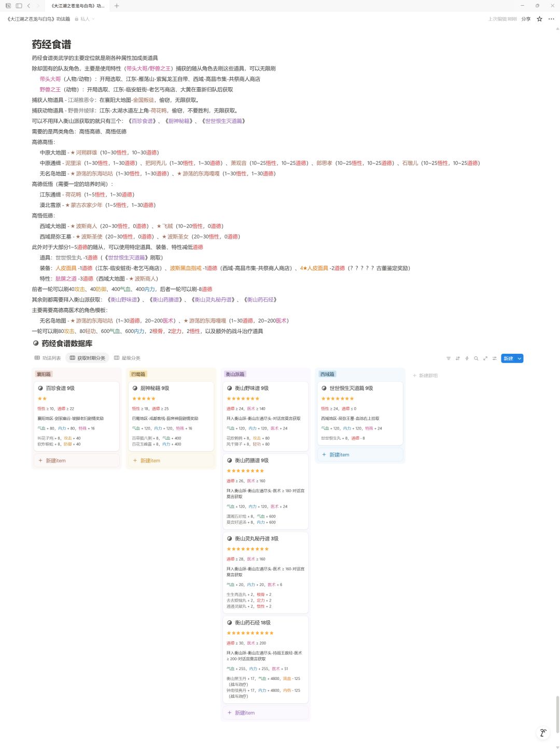
Task: Open the 《衡山药石经》 link in text
Action: 261,300
